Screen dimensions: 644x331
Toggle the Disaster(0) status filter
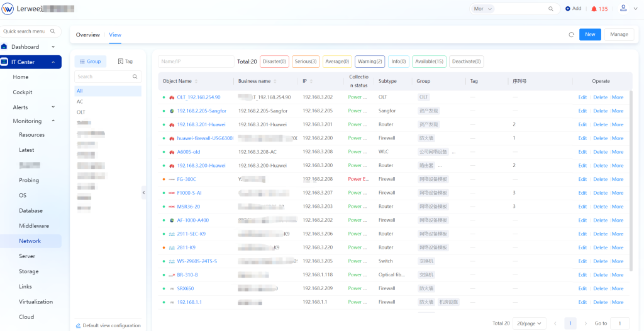[x=274, y=62]
